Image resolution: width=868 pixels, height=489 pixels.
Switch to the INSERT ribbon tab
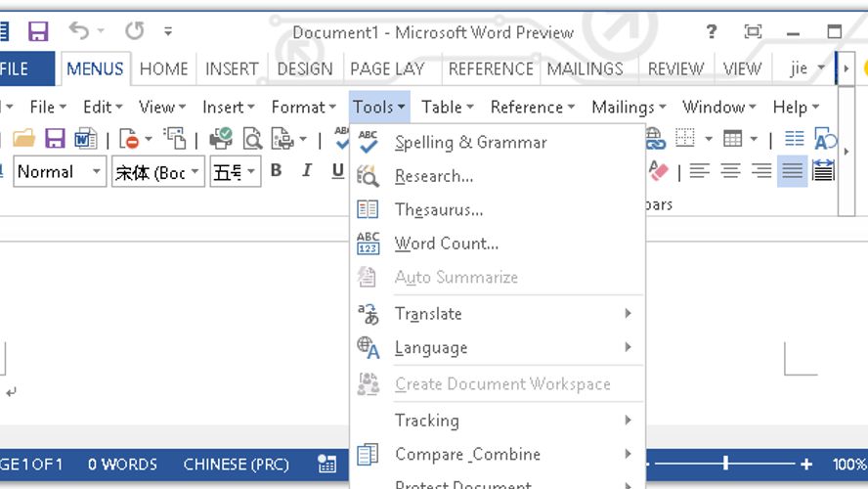tap(232, 68)
